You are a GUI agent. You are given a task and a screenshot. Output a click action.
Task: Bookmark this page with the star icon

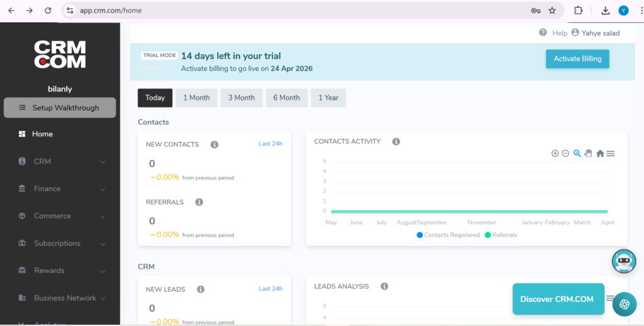pos(552,11)
